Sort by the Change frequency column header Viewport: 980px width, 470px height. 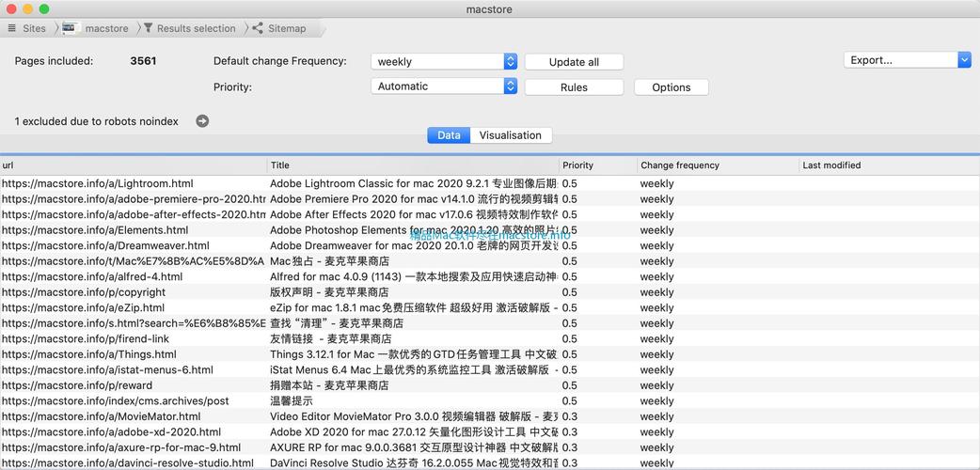coord(719,165)
